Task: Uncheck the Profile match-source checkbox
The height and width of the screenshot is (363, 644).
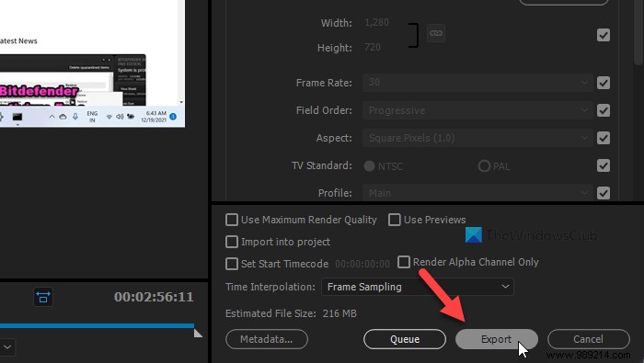Action: (x=604, y=193)
